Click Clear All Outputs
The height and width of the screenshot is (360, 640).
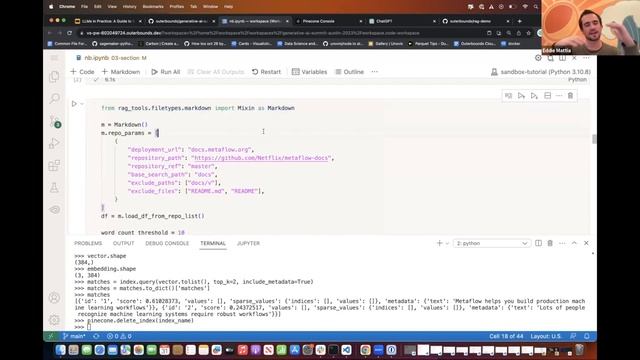(216, 72)
